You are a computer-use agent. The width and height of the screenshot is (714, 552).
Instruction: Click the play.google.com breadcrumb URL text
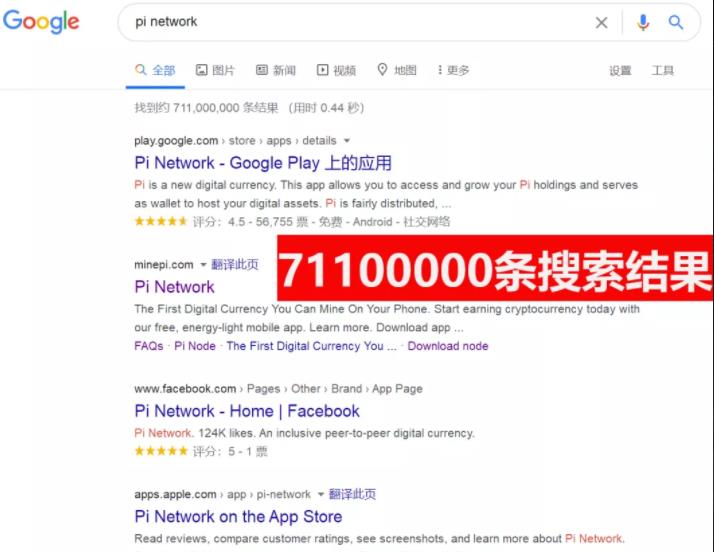(x=235, y=141)
